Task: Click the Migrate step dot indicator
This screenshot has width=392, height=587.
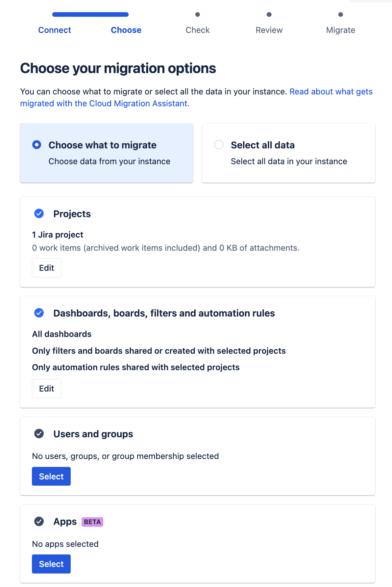Action: [341, 14]
